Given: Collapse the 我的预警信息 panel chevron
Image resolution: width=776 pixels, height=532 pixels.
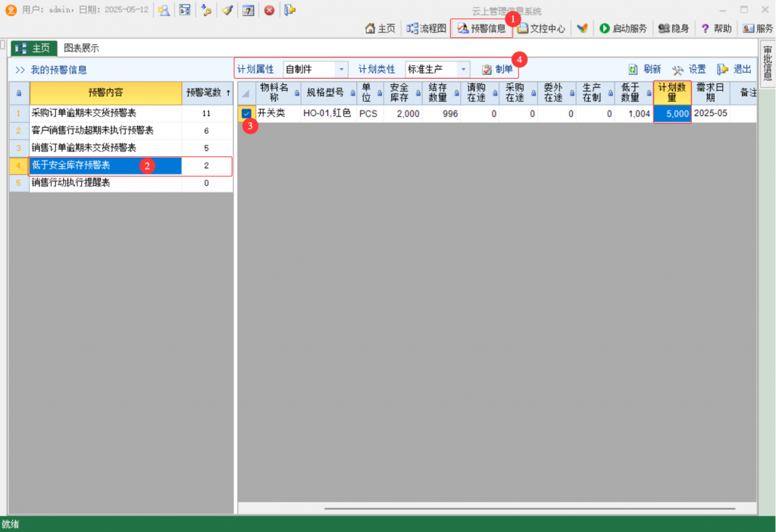Looking at the screenshot, I should [20, 70].
